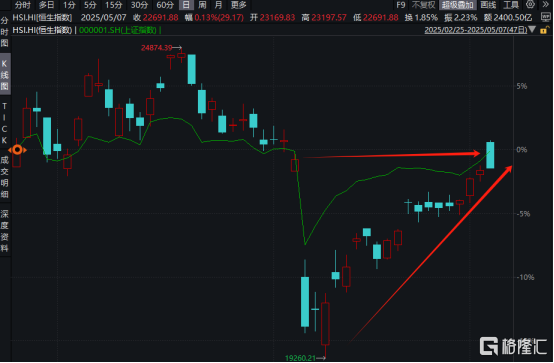554x363 pixels.
Task: Open TICK sidebar tab
Action: tap(5, 123)
